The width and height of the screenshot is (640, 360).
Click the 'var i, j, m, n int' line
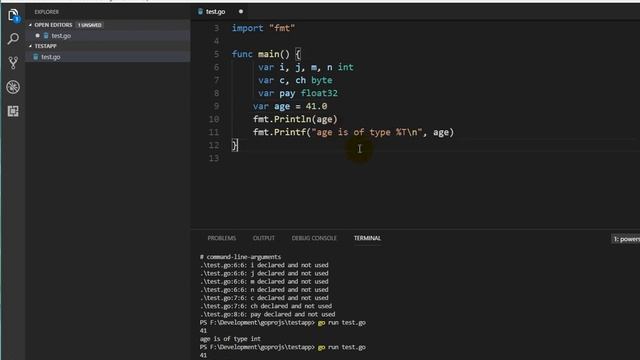[x=306, y=67]
